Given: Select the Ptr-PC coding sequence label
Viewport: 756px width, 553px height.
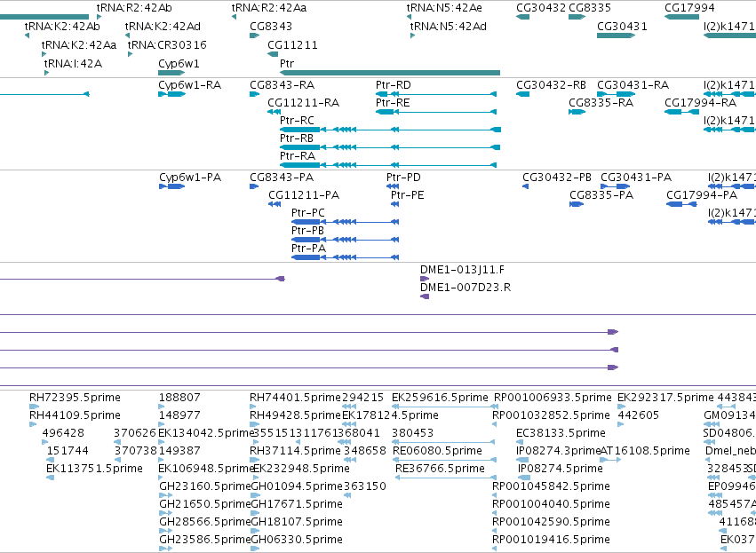Looking at the screenshot, I should pos(308,213).
